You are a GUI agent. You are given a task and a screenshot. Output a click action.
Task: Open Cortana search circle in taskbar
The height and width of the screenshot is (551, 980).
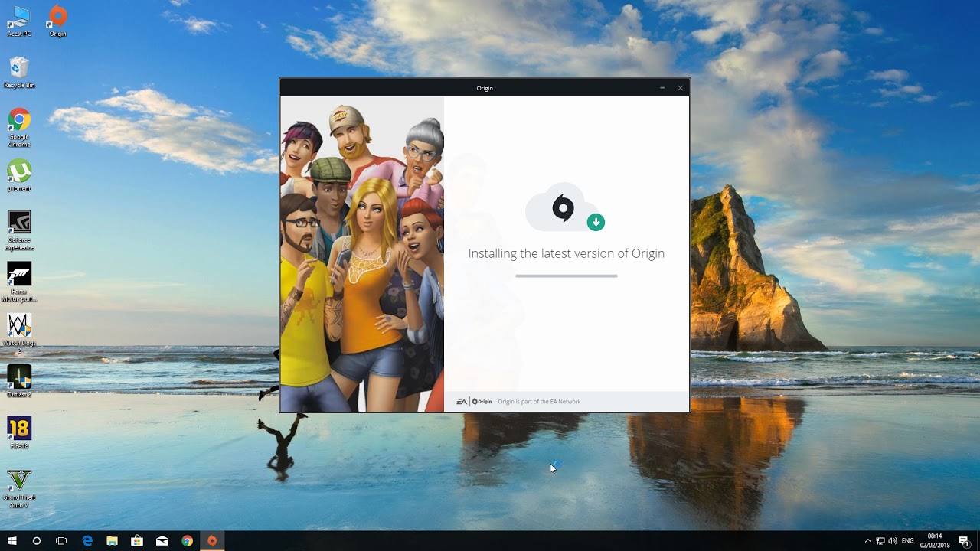(37, 541)
